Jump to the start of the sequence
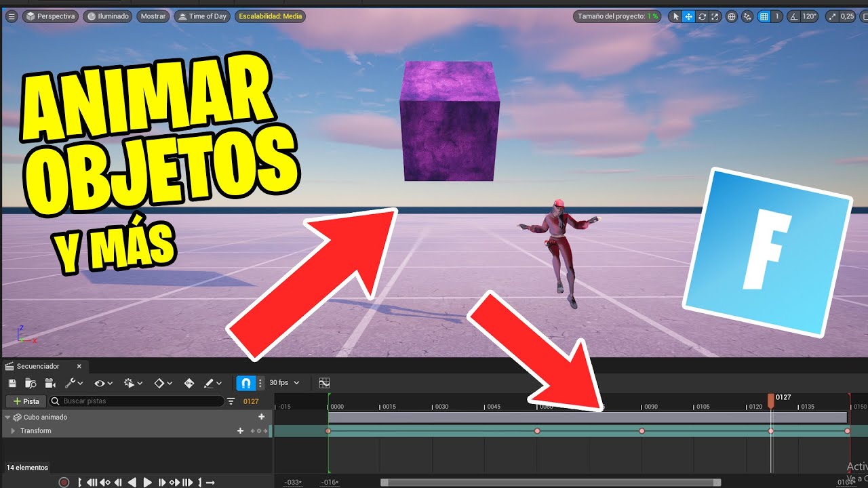 [x=92, y=483]
